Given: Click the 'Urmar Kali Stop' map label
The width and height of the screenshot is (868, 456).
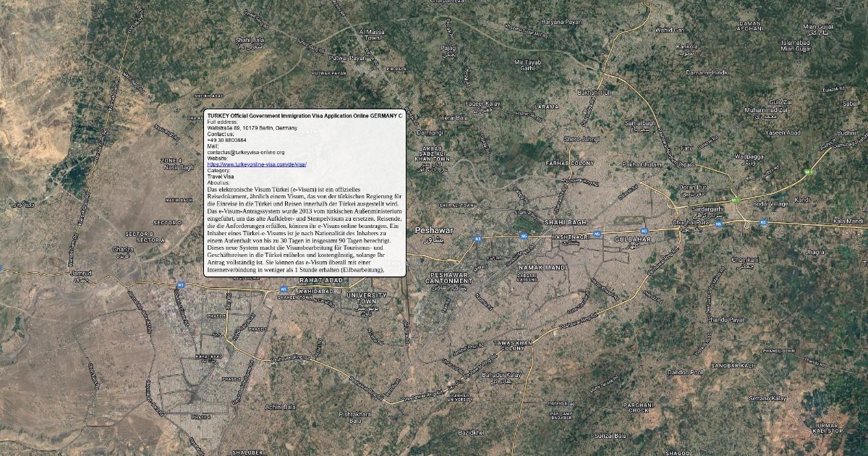Looking at the screenshot, I should [x=828, y=428].
